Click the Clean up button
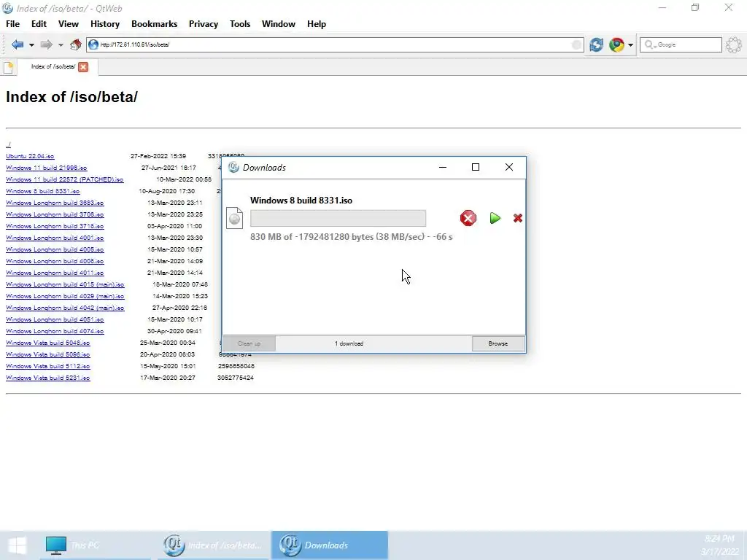Image resolution: width=747 pixels, height=560 pixels. [x=249, y=343]
